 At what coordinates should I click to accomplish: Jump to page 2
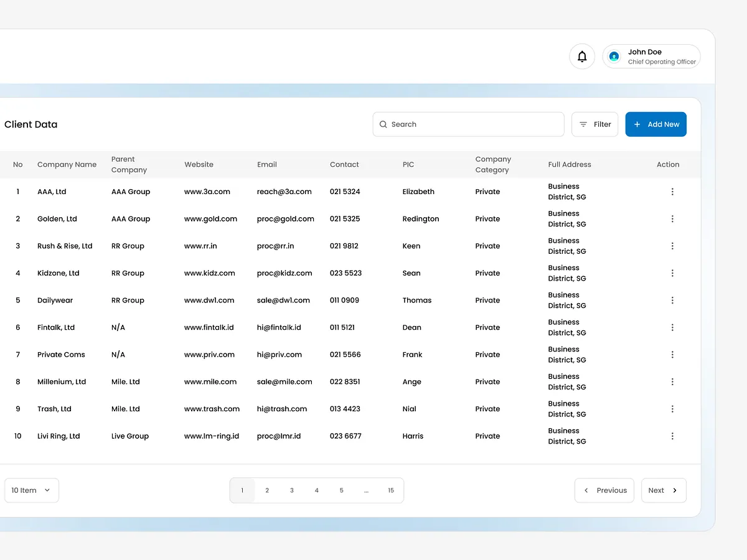(267, 490)
